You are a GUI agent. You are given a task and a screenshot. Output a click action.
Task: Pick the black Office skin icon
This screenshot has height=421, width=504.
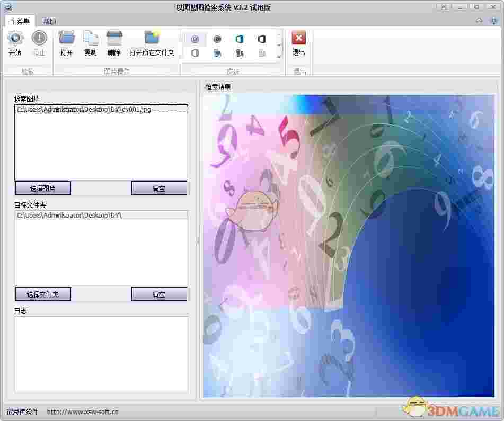[x=262, y=39]
